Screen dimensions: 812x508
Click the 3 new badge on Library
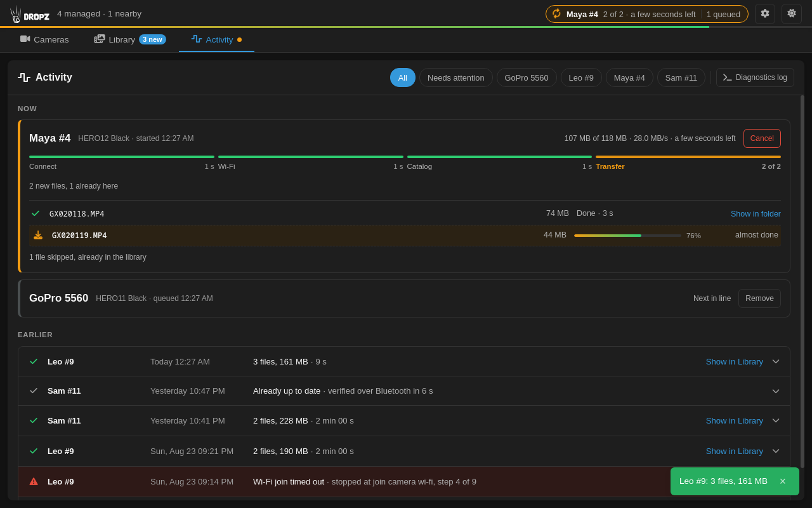pos(152,39)
